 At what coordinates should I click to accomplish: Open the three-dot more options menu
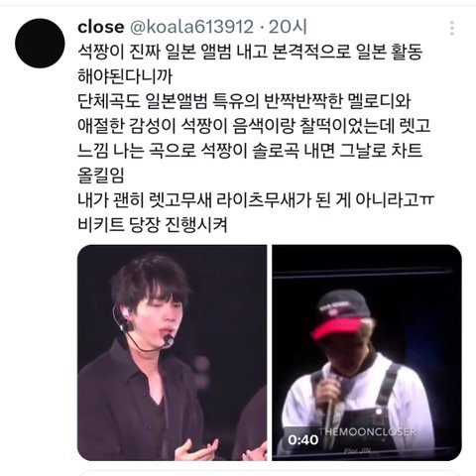(452, 29)
